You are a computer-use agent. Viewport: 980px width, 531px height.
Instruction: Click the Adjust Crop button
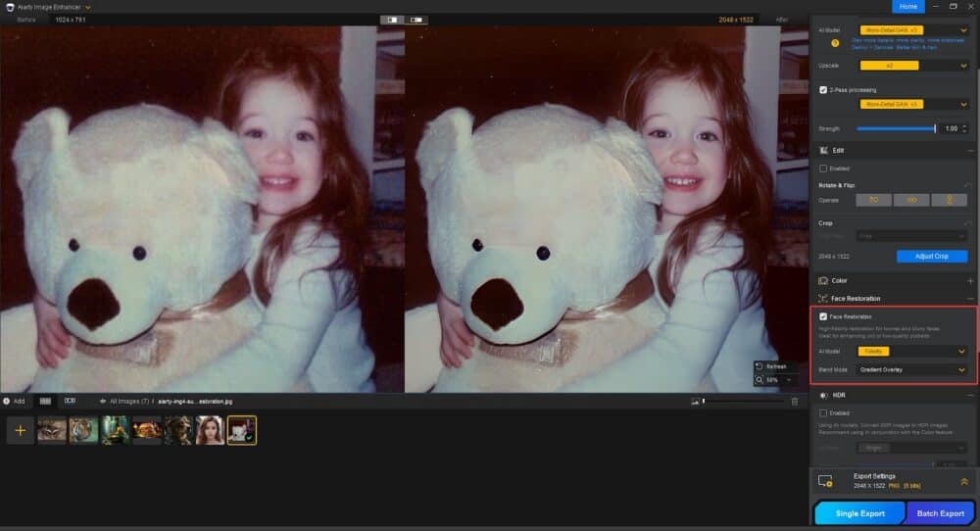coord(931,256)
